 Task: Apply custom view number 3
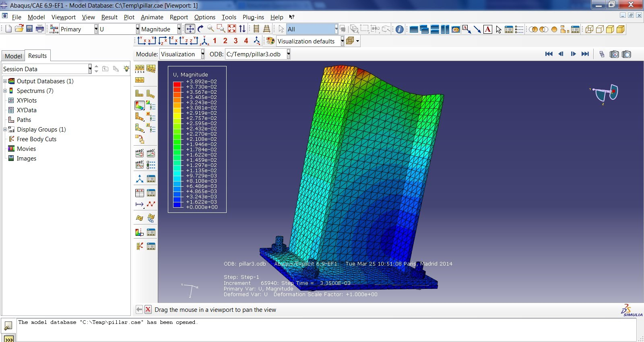pos(235,41)
